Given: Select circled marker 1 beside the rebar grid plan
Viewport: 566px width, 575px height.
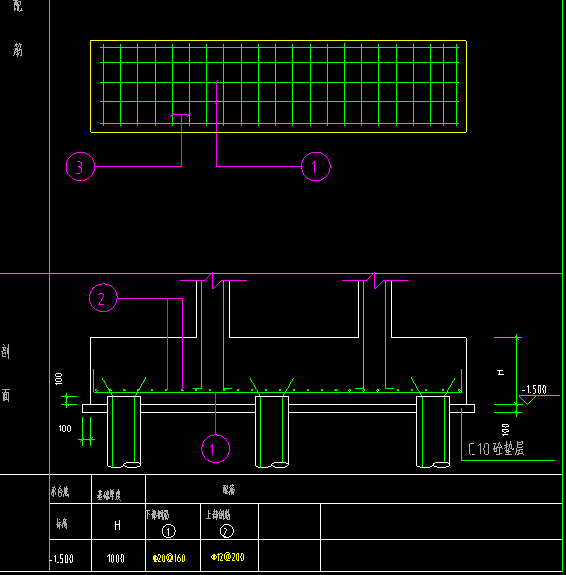Looking at the screenshot, I should coord(316,166).
